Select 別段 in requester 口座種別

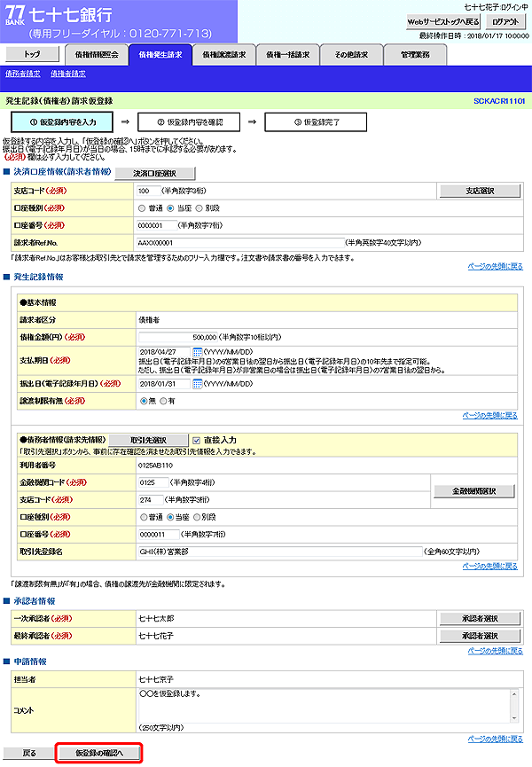click(x=199, y=208)
